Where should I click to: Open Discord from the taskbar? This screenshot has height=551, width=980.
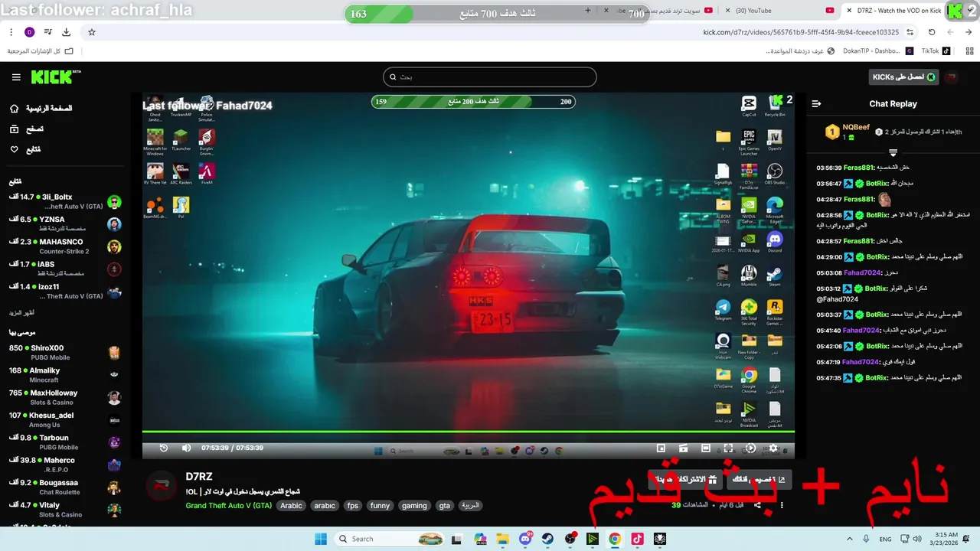pyautogui.click(x=525, y=539)
